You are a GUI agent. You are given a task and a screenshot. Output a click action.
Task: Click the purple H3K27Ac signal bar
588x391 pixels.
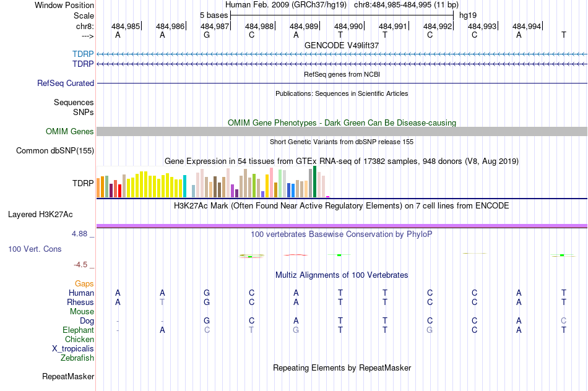pos(342,226)
